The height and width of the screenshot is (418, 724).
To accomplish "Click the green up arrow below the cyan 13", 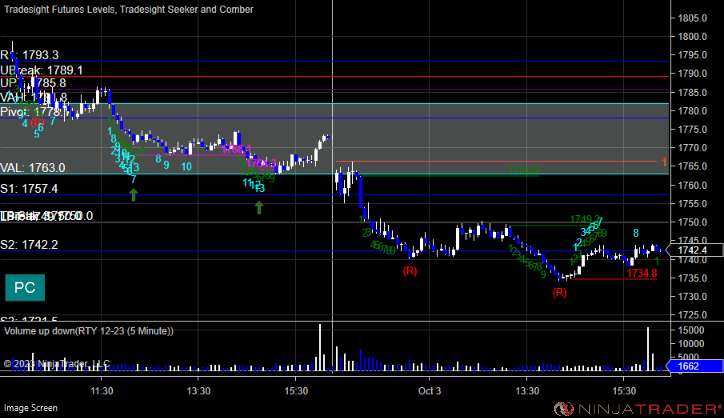I will (x=259, y=208).
